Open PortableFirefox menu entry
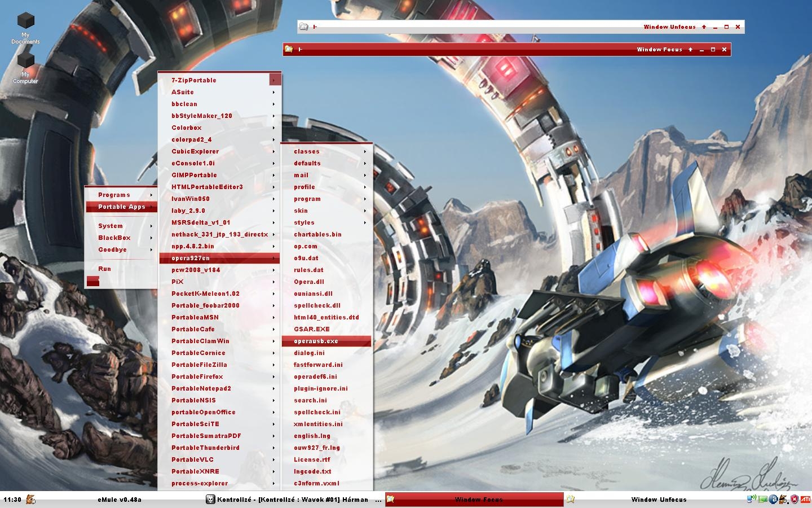The image size is (812, 508). [x=219, y=377]
